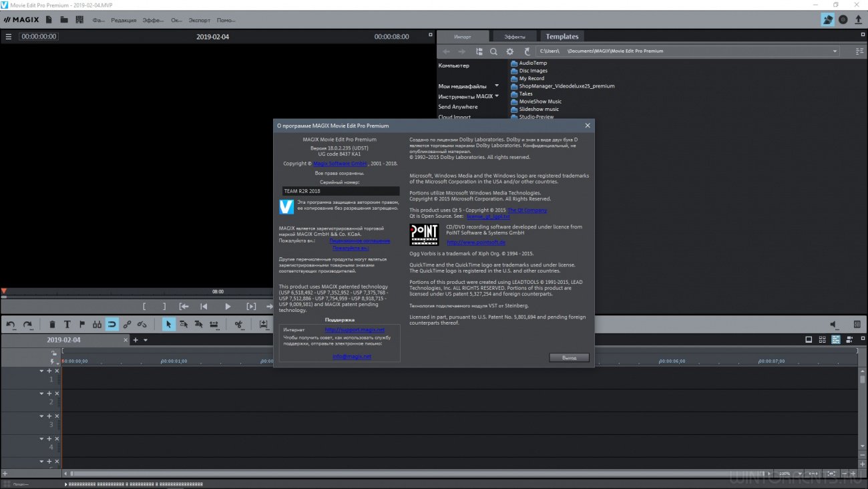Switch to the 'Импорт' tab
This screenshot has width=868, height=489.
point(463,37)
